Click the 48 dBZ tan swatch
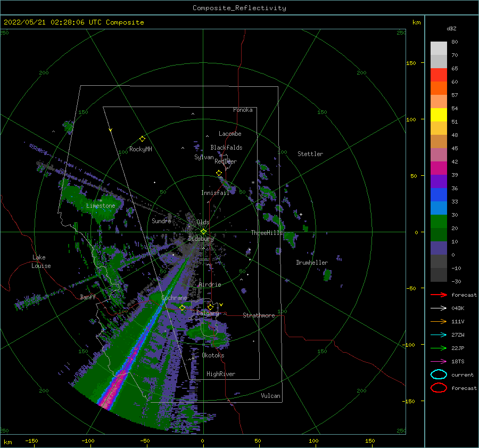This screenshot has width=479, height=448. click(x=439, y=141)
